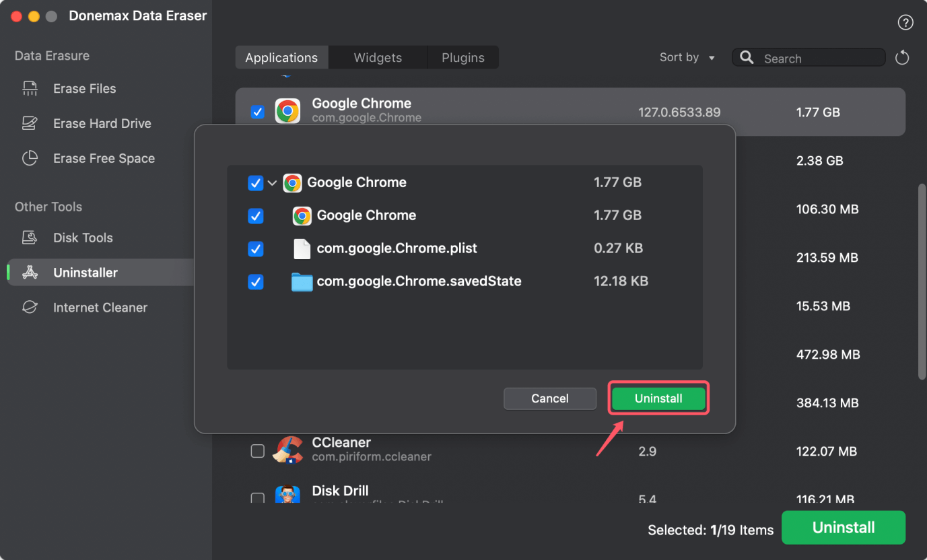Collapse the Google Chrome tree in dialog
This screenshot has height=560, width=927.
(272, 183)
